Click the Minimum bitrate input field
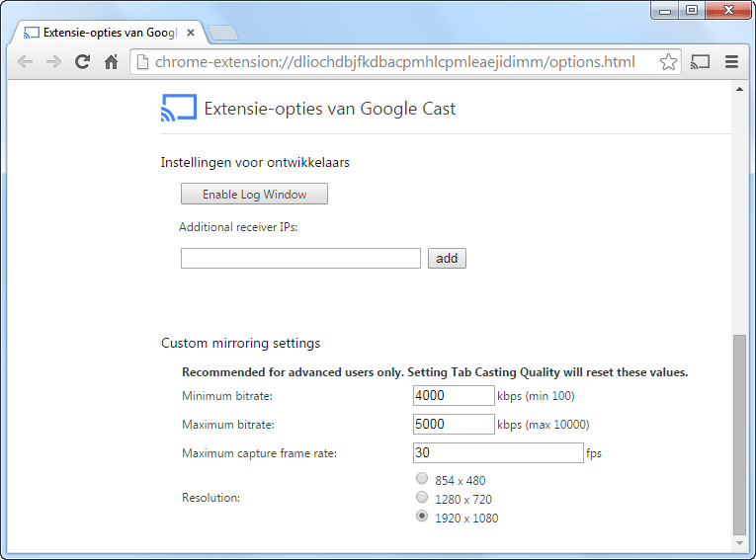This screenshot has width=756, height=560. pyautogui.click(x=454, y=395)
